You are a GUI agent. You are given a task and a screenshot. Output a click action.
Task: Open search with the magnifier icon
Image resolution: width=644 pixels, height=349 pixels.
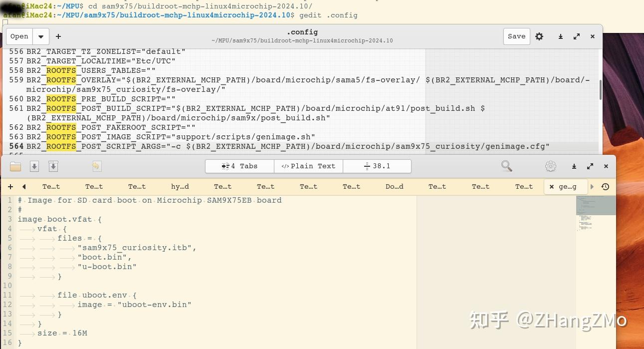point(507,166)
